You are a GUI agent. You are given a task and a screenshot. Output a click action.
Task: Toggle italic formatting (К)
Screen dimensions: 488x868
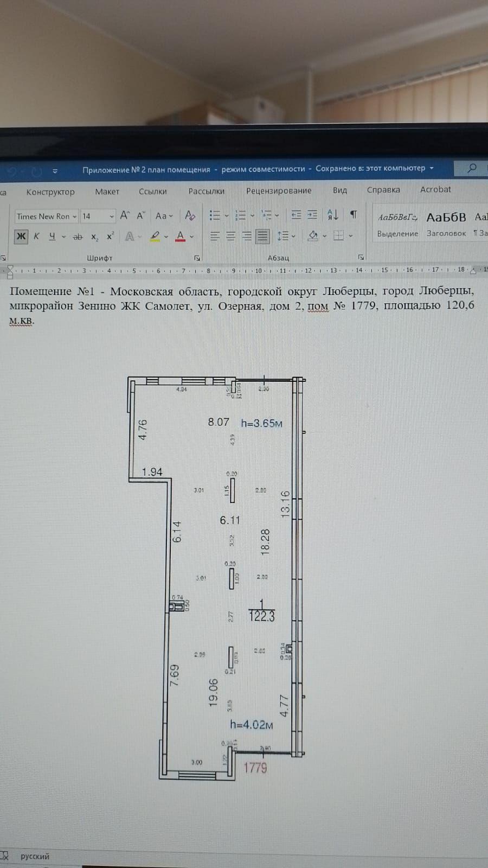click(x=36, y=237)
